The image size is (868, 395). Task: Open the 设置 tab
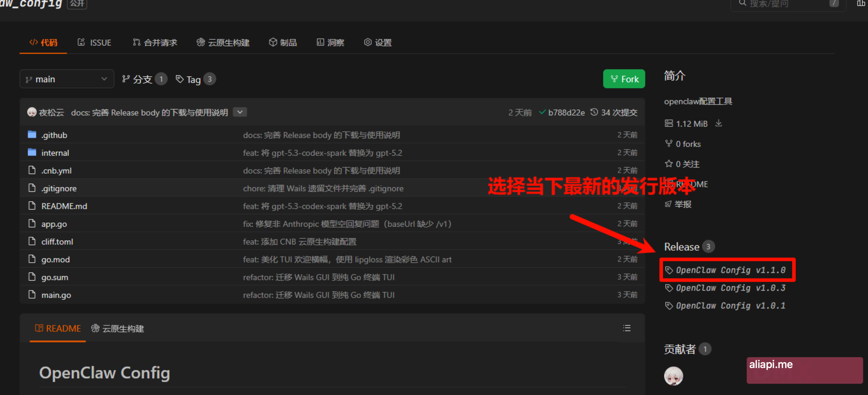click(x=378, y=42)
